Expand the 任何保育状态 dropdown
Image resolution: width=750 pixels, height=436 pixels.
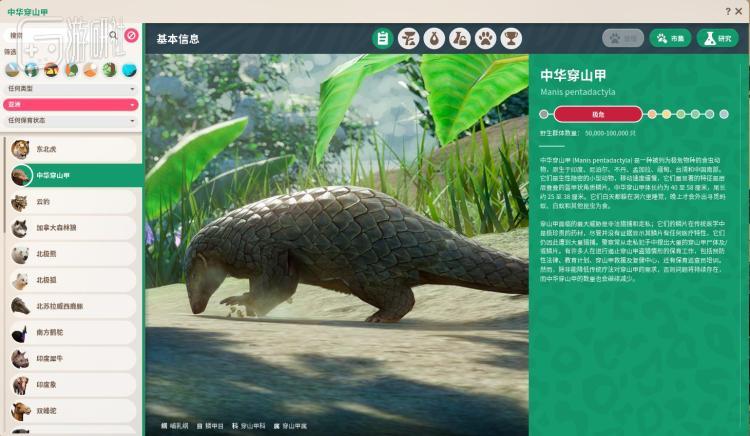point(71,120)
